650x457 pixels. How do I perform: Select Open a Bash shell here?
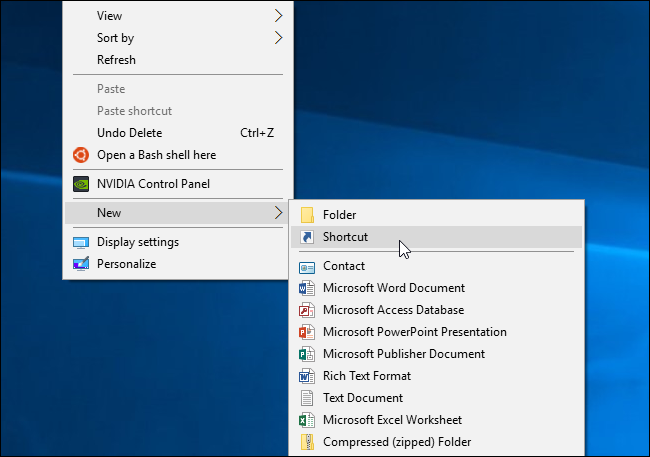[x=178, y=155]
